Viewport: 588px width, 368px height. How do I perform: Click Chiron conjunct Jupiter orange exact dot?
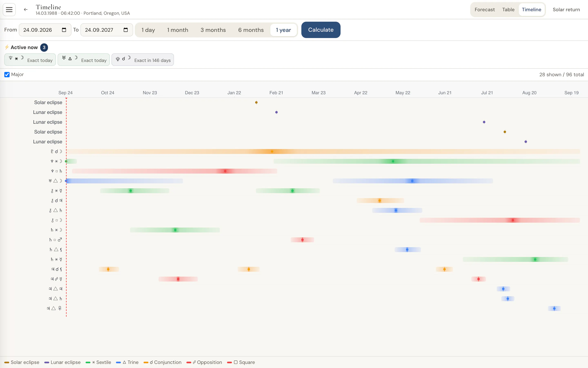click(x=380, y=201)
